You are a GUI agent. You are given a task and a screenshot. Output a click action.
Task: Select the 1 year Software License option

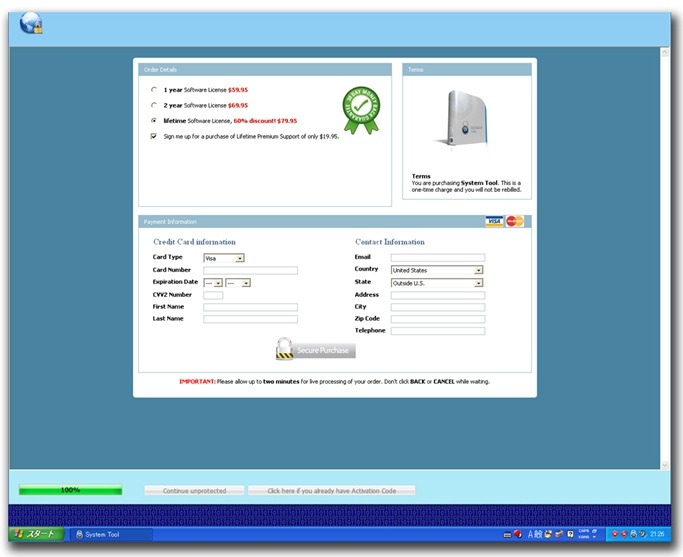pos(154,89)
